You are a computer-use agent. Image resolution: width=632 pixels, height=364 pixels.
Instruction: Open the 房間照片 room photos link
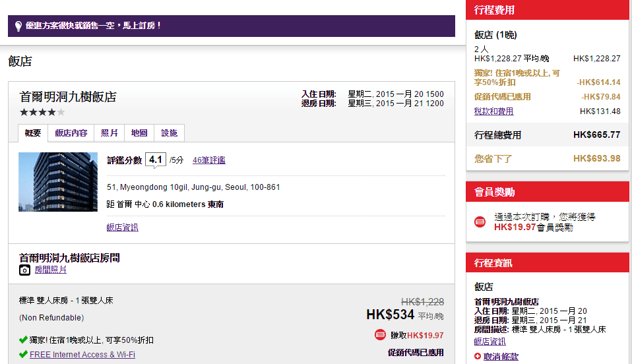click(51, 270)
